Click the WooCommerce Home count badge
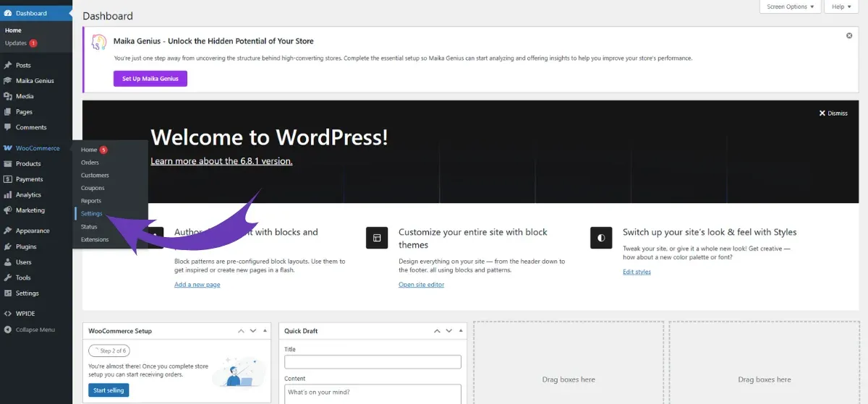This screenshot has width=868, height=404. [x=103, y=150]
